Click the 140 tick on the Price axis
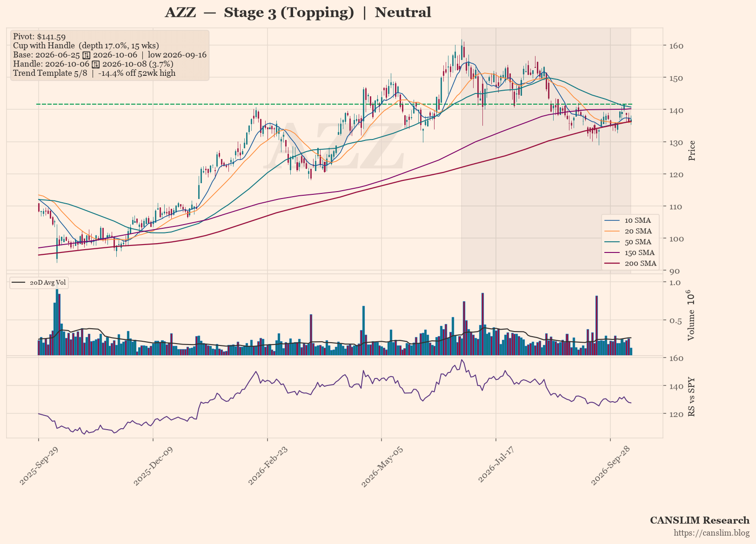Screen dimensions: 756x544 676,110
